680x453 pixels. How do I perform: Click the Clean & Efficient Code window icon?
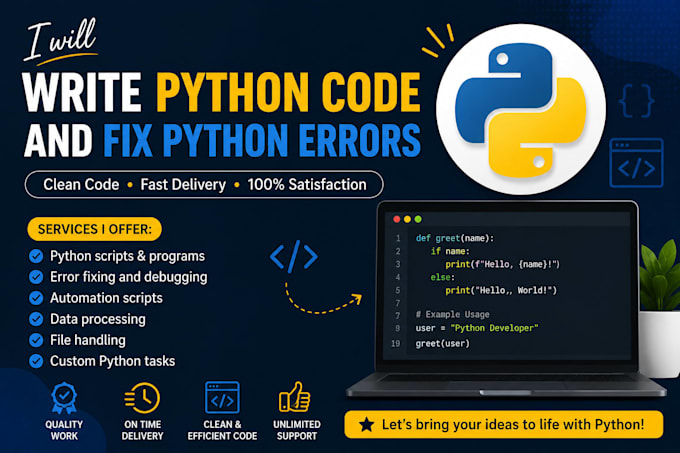(x=222, y=398)
